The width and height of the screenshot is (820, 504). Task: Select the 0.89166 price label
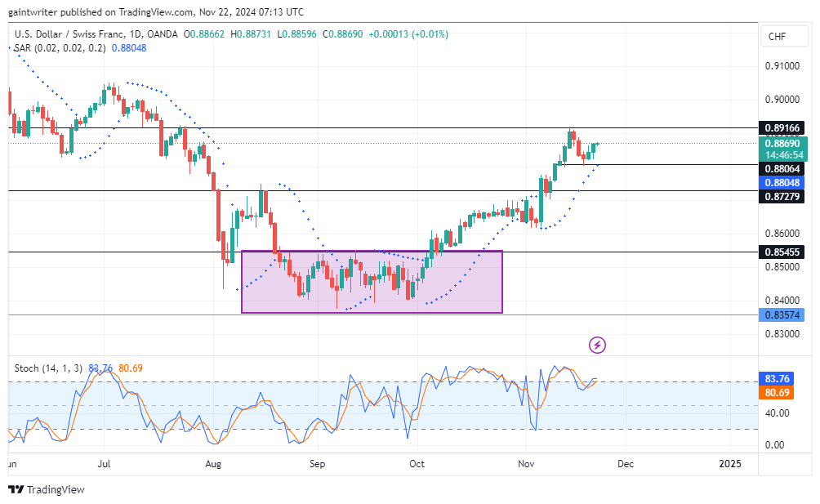[782, 128]
